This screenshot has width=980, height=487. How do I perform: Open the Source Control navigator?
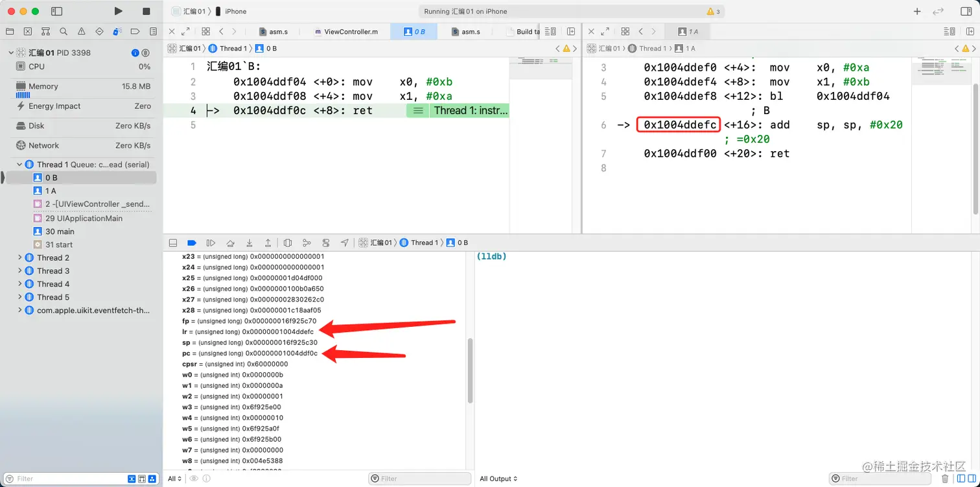point(28,31)
